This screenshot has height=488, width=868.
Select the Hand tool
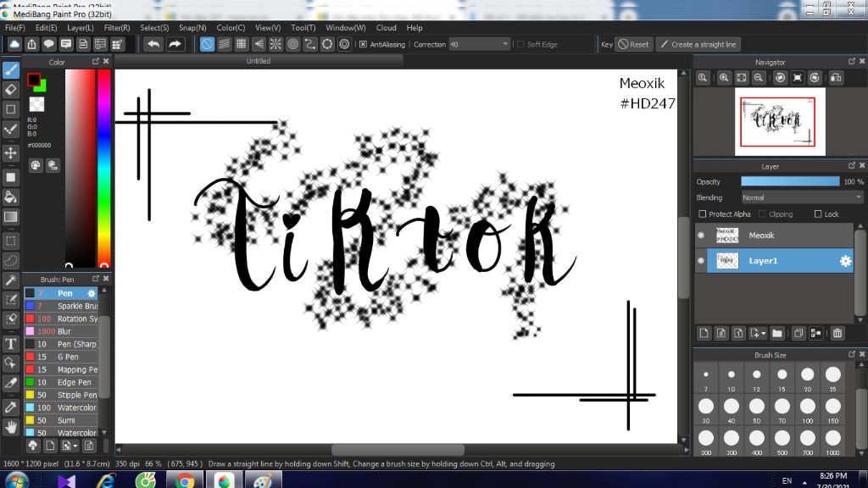(x=10, y=427)
